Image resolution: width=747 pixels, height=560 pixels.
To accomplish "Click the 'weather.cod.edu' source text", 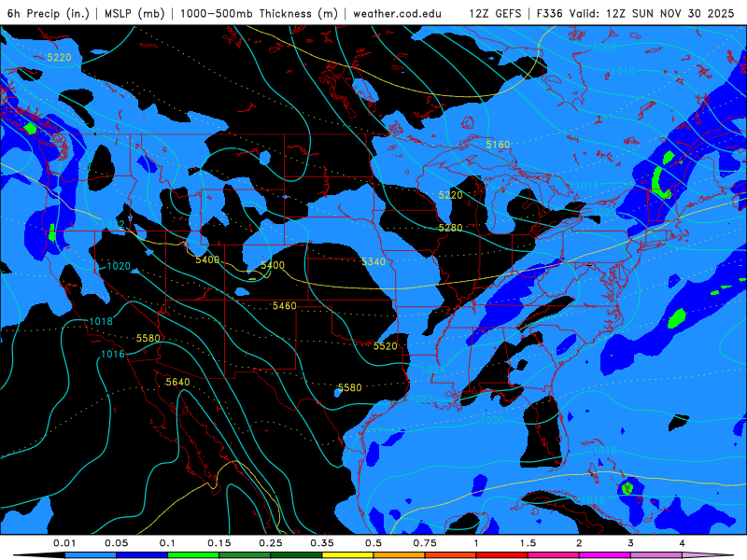I will point(397,13).
